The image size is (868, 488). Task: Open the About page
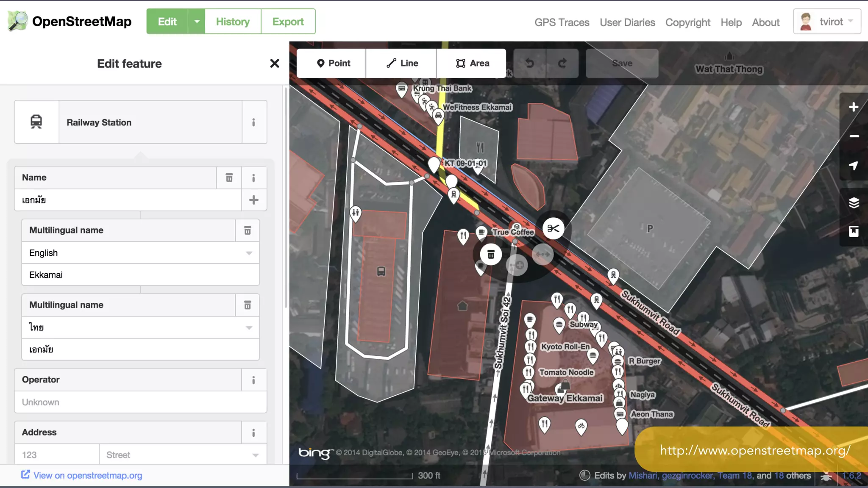click(x=765, y=22)
